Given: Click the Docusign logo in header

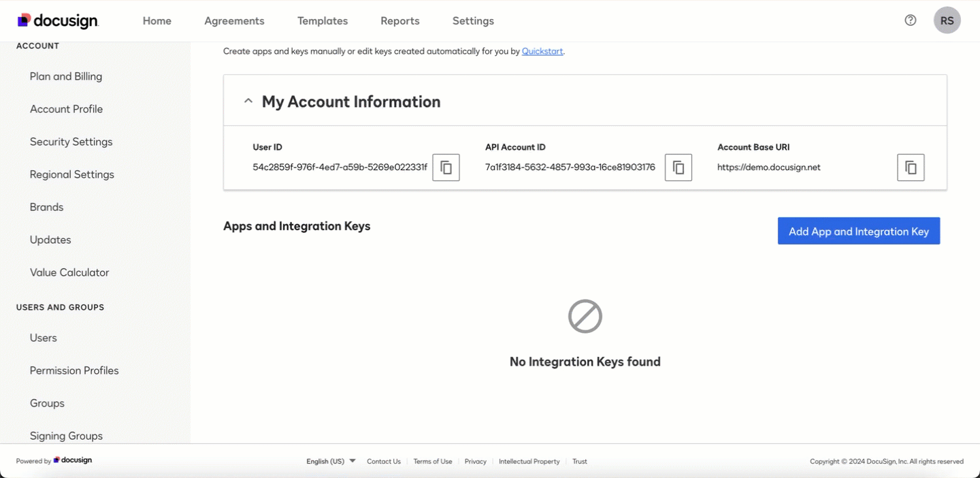Looking at the screenshot, I should (58, 20).
